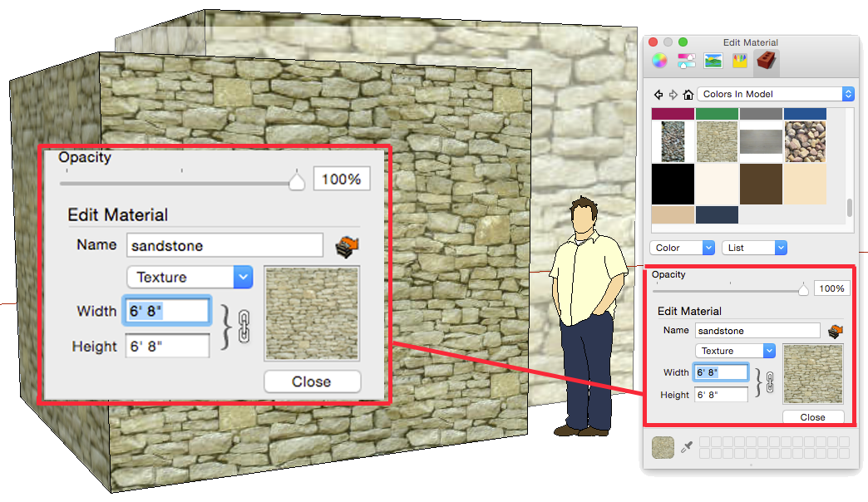
Task: Pick the green color swatch
Action: pos(717,114)
